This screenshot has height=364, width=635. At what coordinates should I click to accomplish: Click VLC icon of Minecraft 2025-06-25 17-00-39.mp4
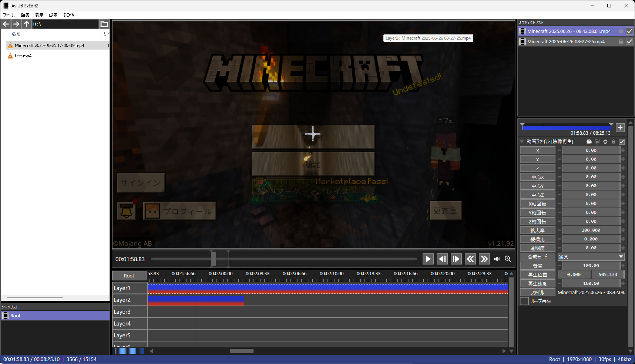10,45
